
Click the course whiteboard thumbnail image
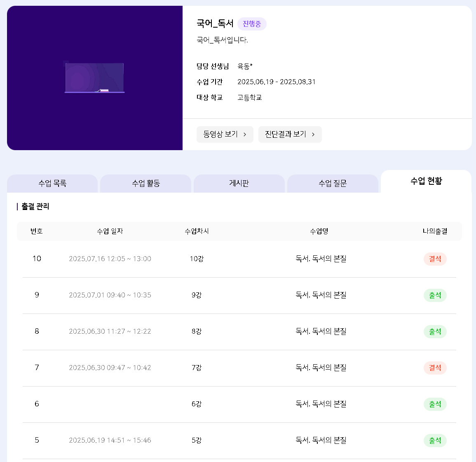[95, 78]
